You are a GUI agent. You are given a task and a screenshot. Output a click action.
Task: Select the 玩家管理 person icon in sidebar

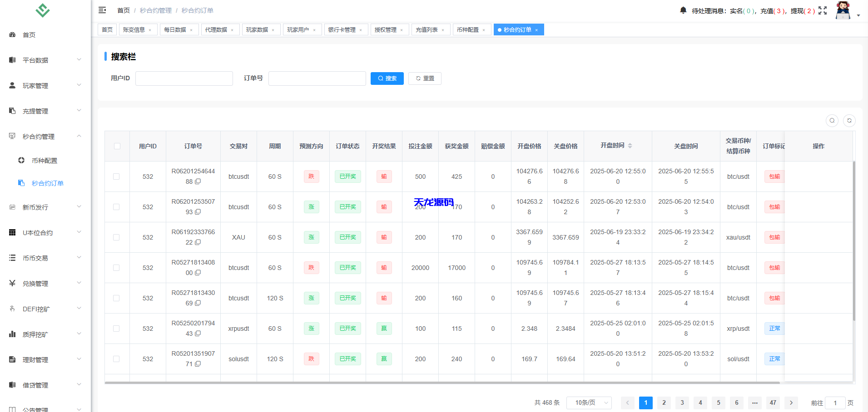pos(12,85)
